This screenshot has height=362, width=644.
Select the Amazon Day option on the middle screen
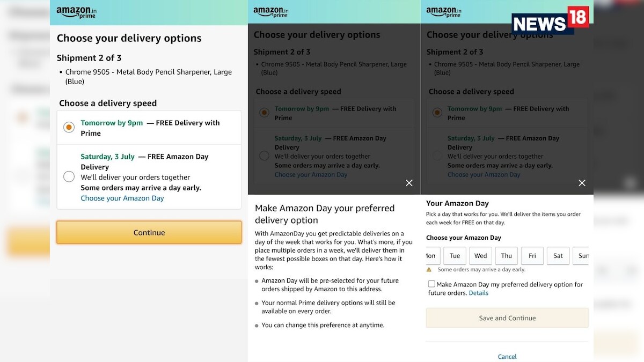[x=264, y=156]
